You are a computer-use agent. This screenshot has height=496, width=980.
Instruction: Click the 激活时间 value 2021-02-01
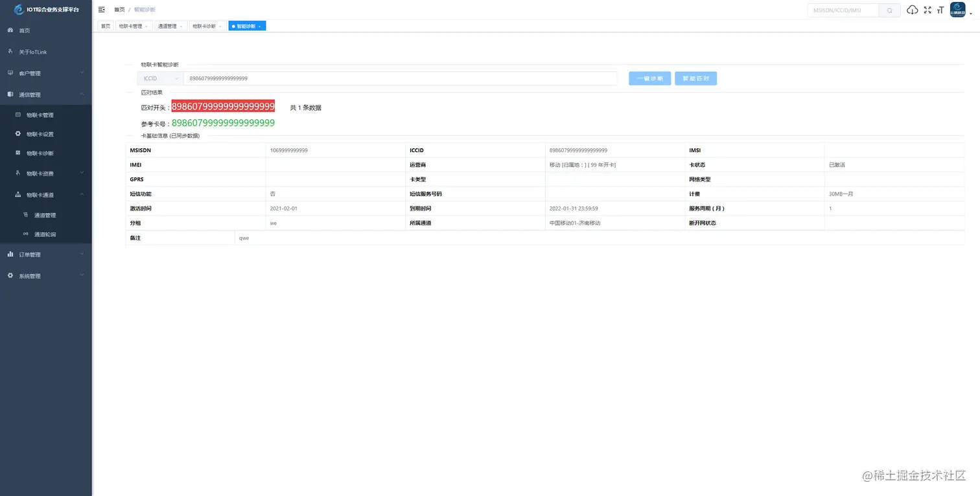tap(284, 209)
